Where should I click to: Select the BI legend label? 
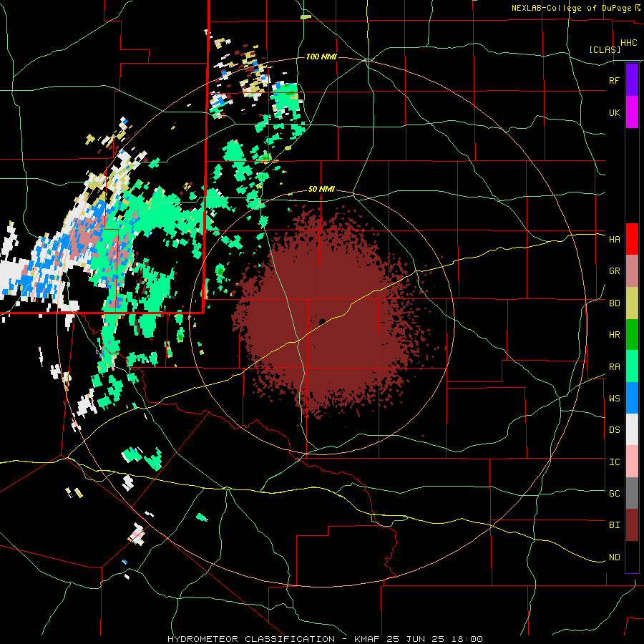[x=614, y=525]
